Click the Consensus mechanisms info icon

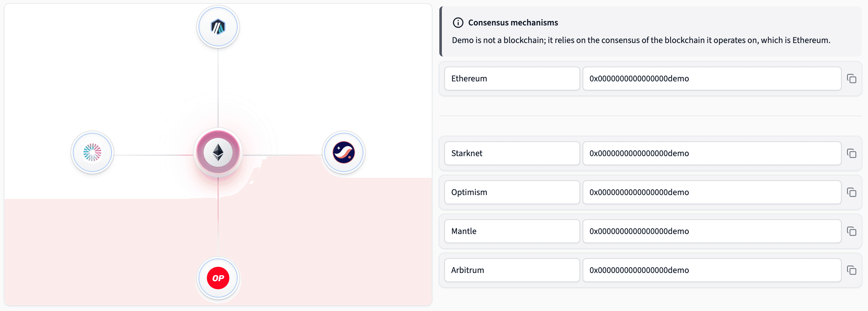point(458,23)
